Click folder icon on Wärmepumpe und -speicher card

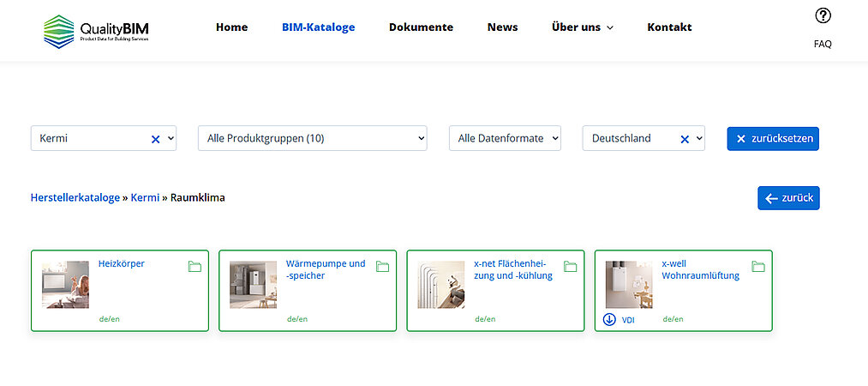point(382,267)
